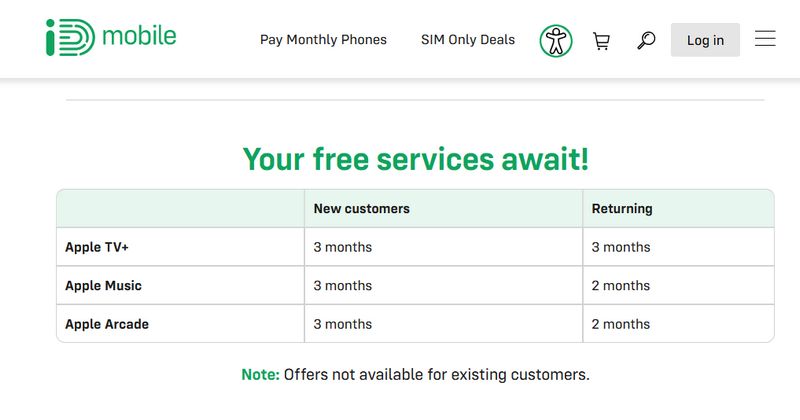Click the Apple TV+ row label
This screenshot has height=420, width=800.
click(97, 248)
